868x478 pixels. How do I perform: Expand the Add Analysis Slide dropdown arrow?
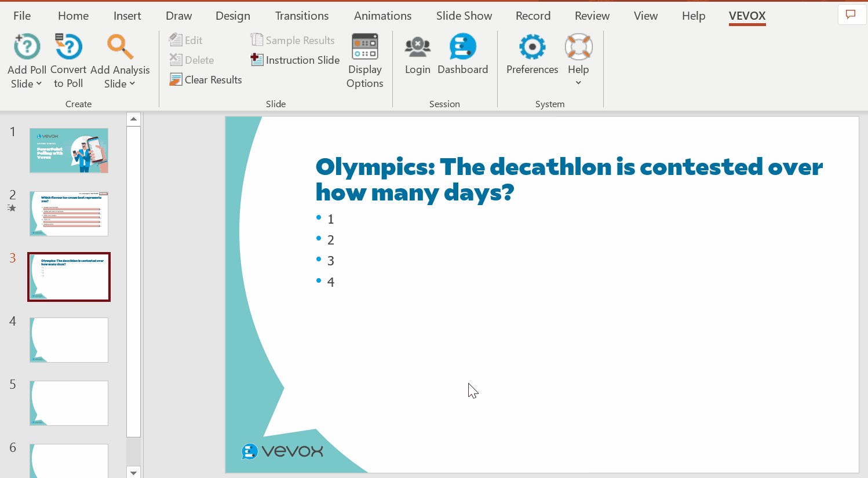(132, 84)
